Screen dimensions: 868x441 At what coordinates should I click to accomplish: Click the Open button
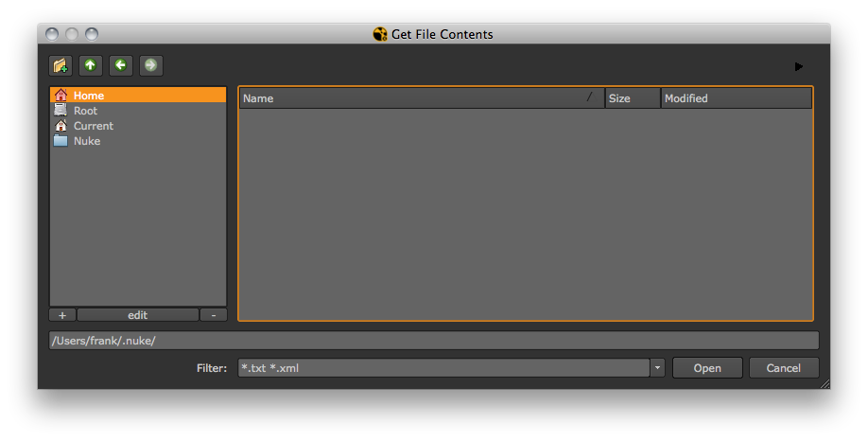[x=706, y=368]
